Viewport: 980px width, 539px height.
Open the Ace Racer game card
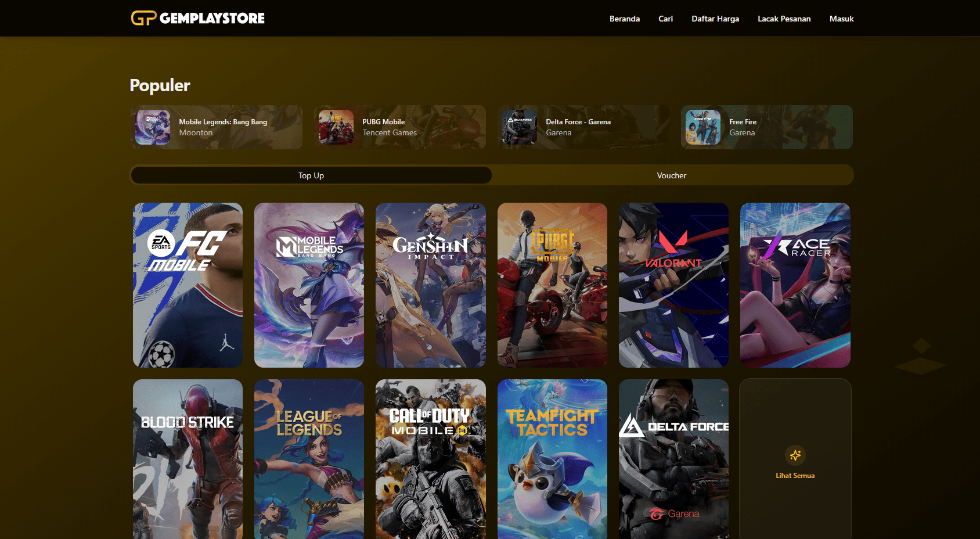tap(795, 285)
